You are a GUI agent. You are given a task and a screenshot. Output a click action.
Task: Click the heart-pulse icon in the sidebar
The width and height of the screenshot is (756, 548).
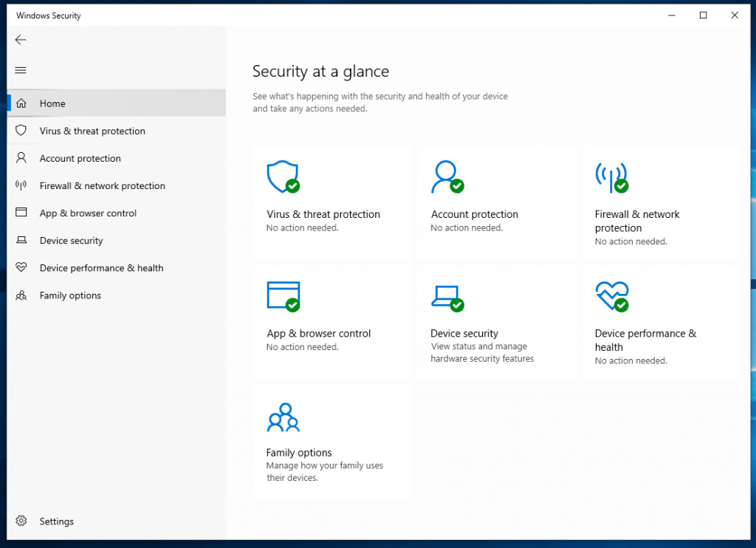[21, 267]
